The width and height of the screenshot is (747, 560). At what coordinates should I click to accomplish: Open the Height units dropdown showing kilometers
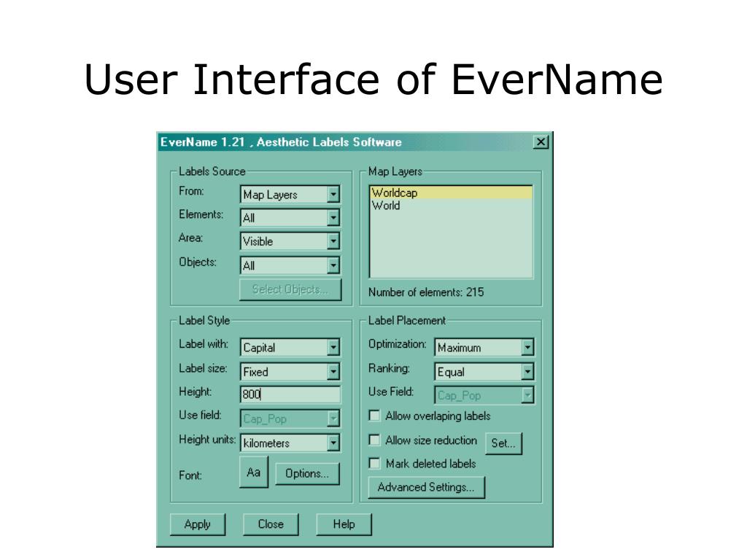(290, 443)
